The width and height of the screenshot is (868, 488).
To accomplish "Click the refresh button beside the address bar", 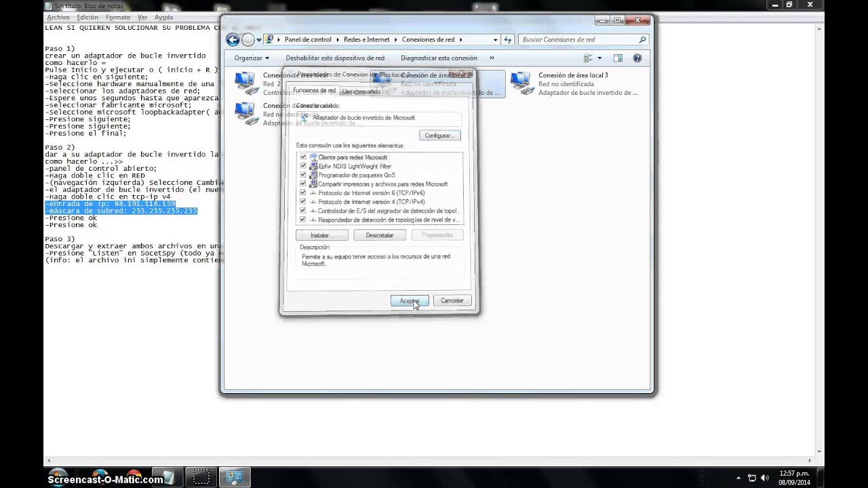I will (x=507, y=40).
